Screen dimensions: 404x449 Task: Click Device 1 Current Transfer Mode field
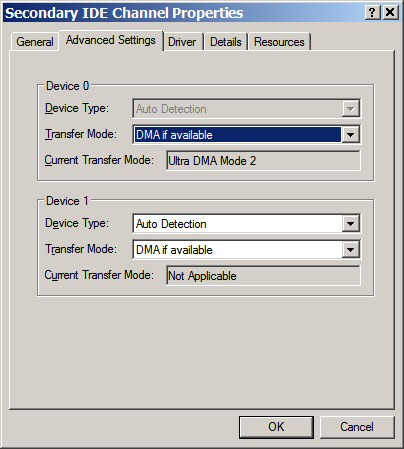click(263, 276)
